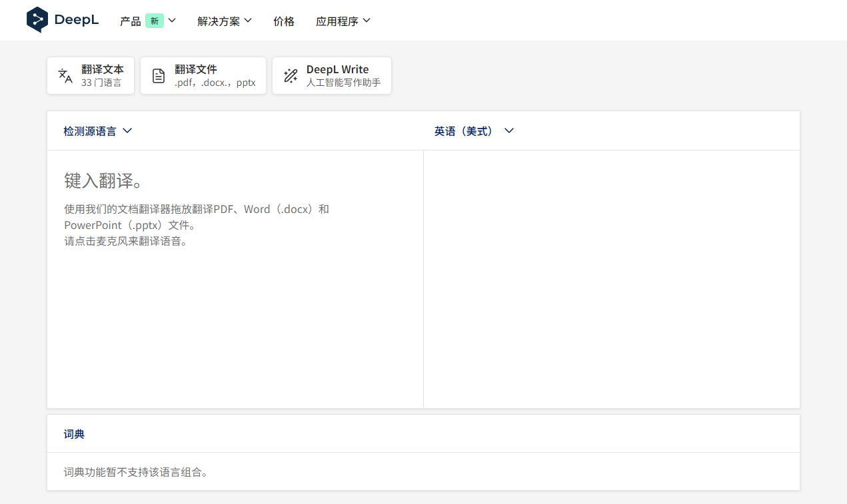
Task: Click the 使用我们的文档翻译器 placeholder hint
Action: 197,217
